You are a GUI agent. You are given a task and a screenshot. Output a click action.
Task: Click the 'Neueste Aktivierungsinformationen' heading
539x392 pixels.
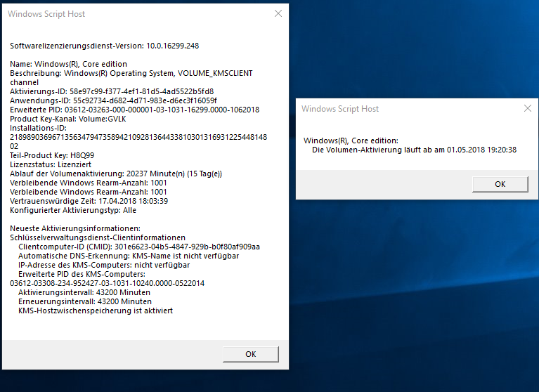pyautogui.click(x=75, y=228)
